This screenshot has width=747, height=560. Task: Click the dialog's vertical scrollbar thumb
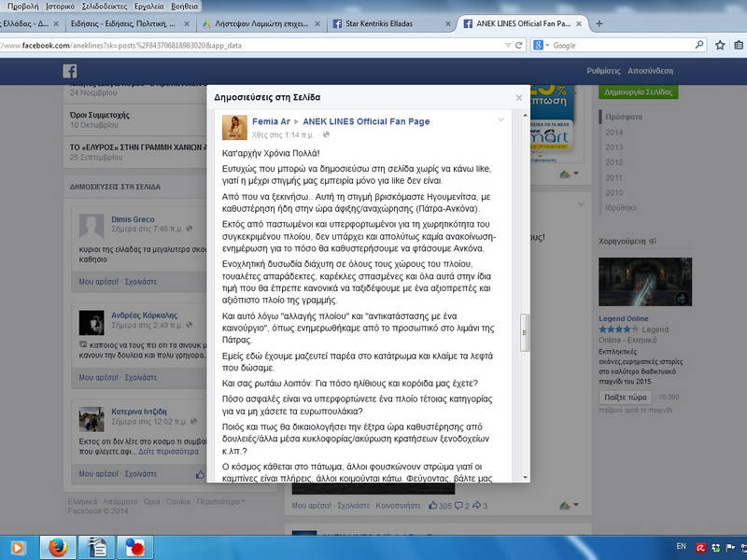coord(525,332)
